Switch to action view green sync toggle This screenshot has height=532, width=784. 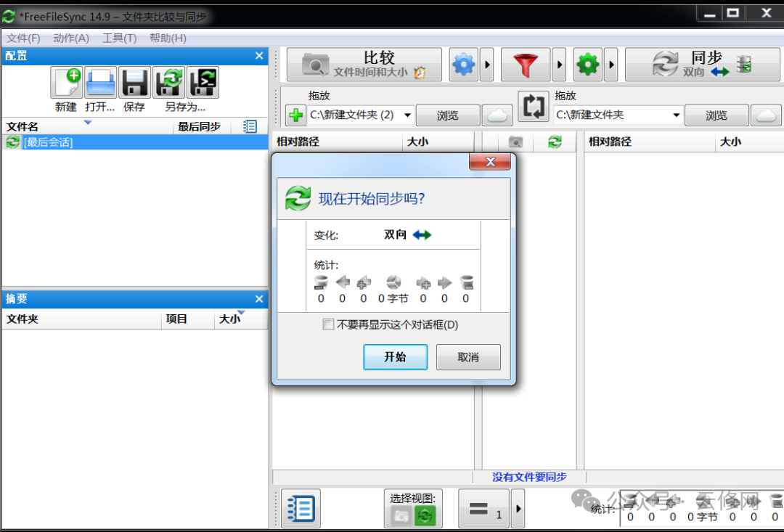(x=425, y=515)
